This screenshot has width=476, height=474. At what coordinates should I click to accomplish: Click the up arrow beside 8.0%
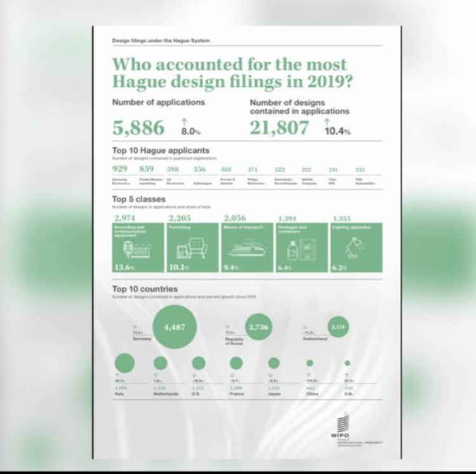point(185,121)
